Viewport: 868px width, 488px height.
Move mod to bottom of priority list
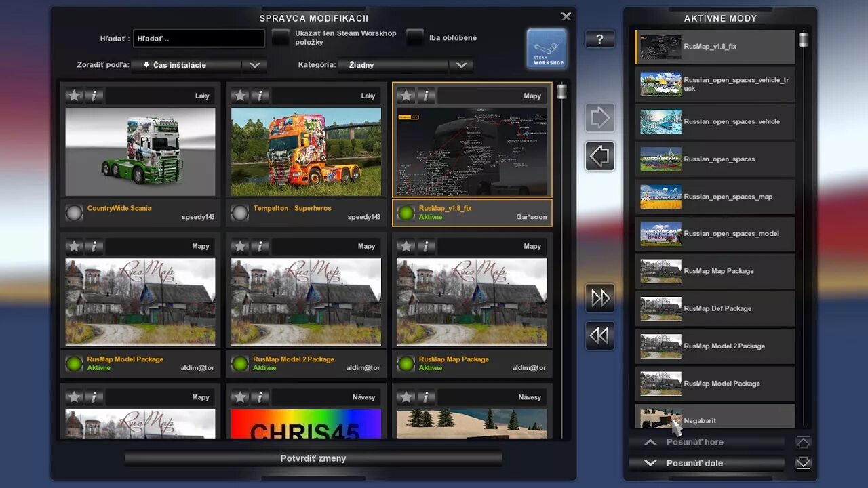[x=804, y=463]
